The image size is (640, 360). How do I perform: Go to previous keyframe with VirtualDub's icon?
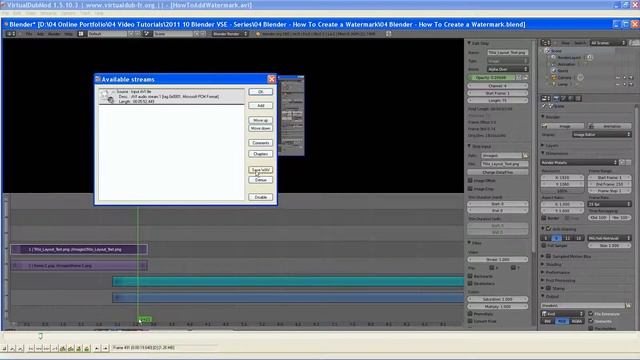pyautogui.click(x=62, y=348)
